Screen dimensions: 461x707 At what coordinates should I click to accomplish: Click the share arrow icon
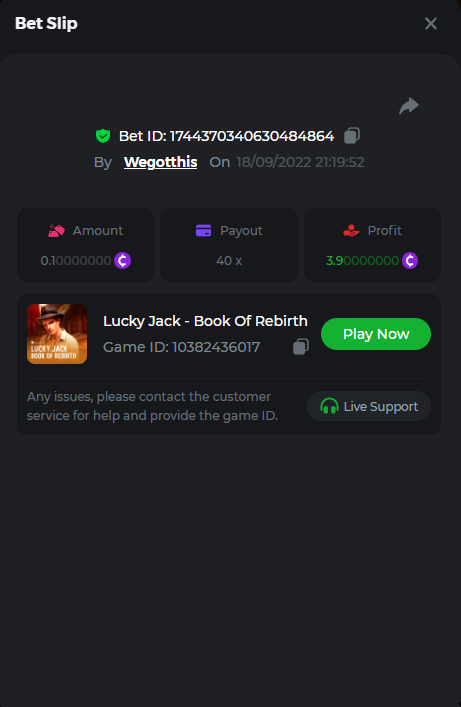[x=409, y=106]
